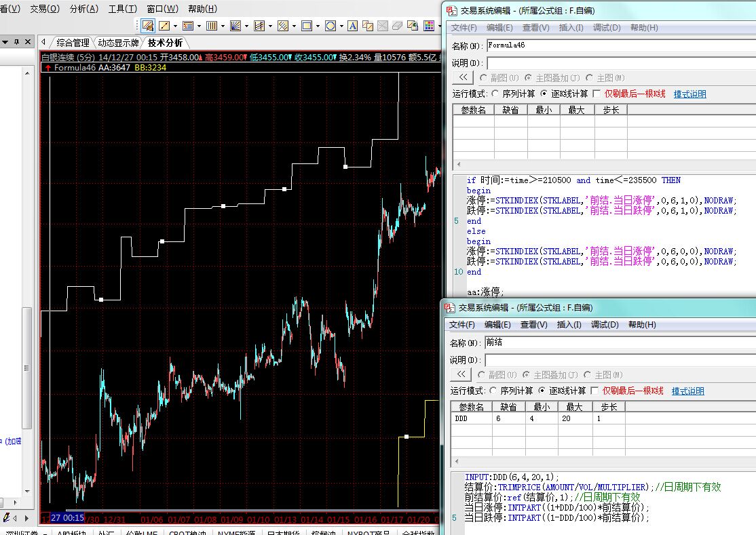Open the regression lines tool dropdown arrow
This screenshot has width=756, height=535.
point(294,26)
